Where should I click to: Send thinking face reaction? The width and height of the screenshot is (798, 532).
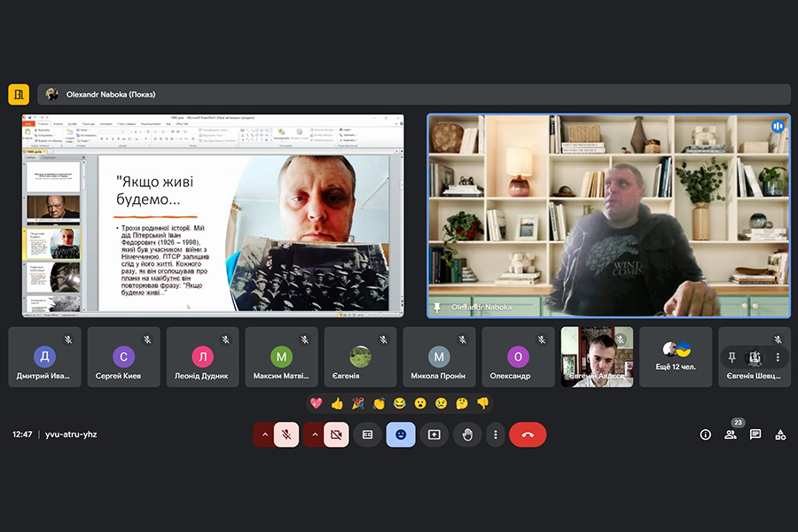click(462, 403)
